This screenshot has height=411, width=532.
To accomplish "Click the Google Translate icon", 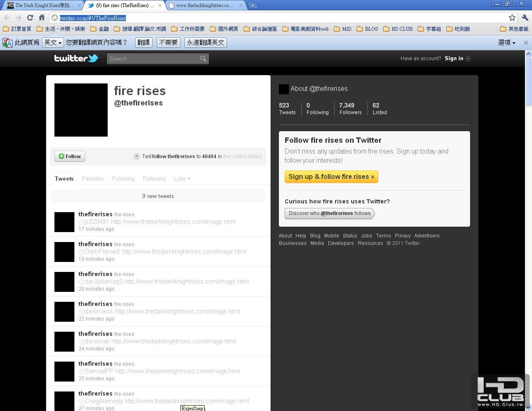I will pyautogui.click(x=7, y=43).
